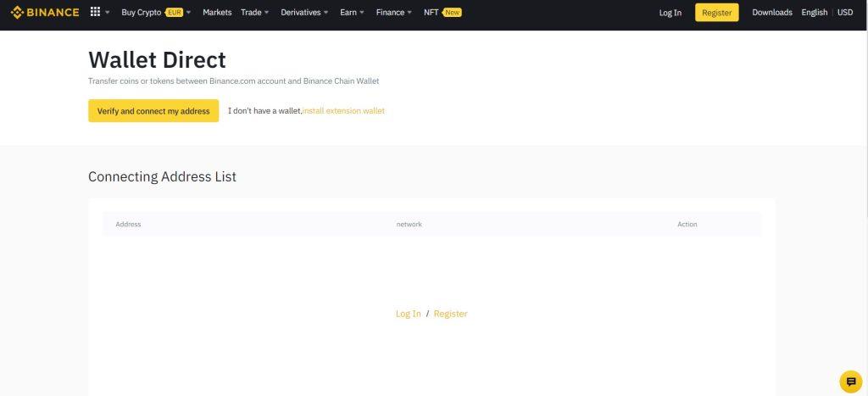Open the support chat bubble
Screen dimensions: 868x396
coord(851,382)
